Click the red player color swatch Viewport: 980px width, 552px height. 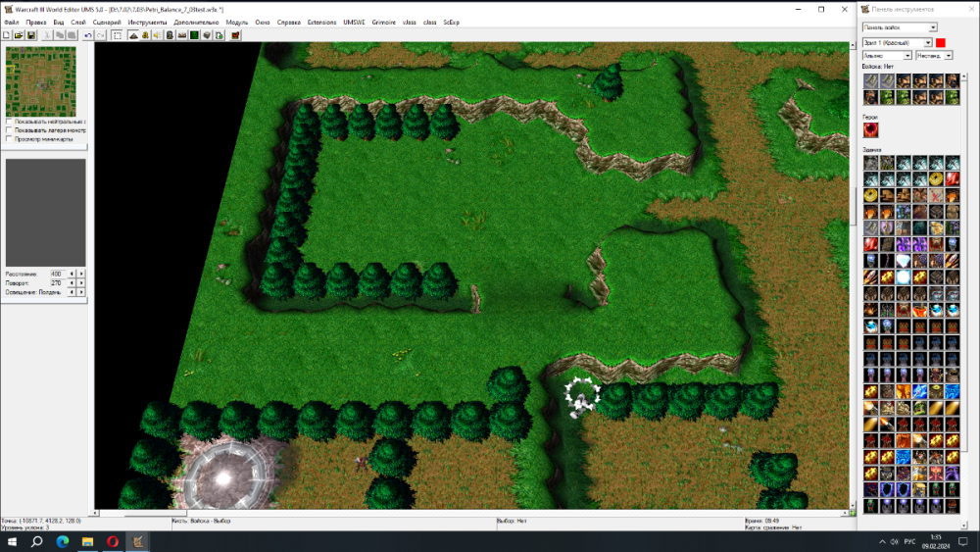click(941, 42)
